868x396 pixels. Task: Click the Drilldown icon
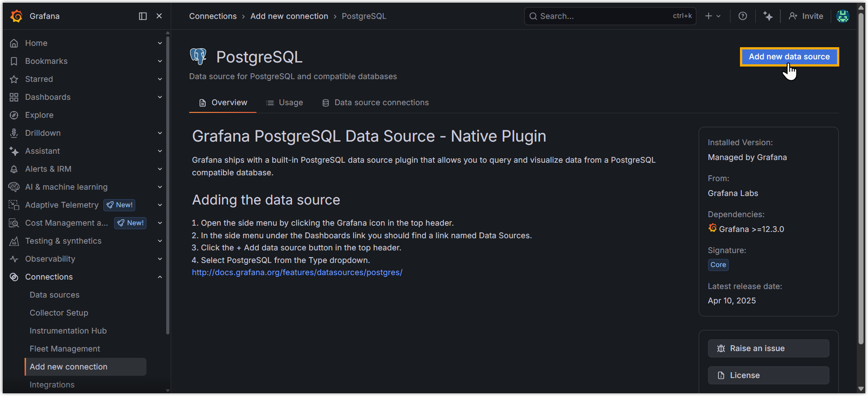click(x=14, y=133)
